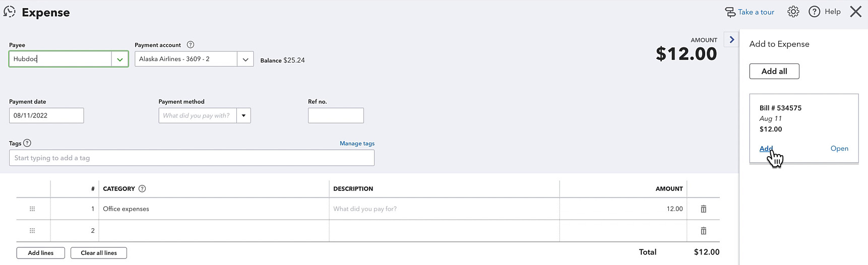The image size is (868, 265).
Task: Open the settings gear icon
Action: pyautogui.click(x=793, y=12)
